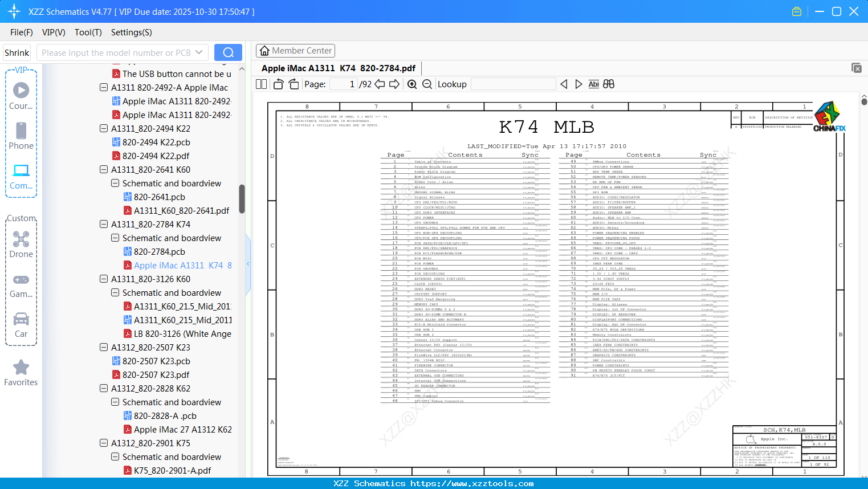The height and width of the screenshot is (489, 868).
Task: Click the Shrink button
Action: click(x=17, y=52)
